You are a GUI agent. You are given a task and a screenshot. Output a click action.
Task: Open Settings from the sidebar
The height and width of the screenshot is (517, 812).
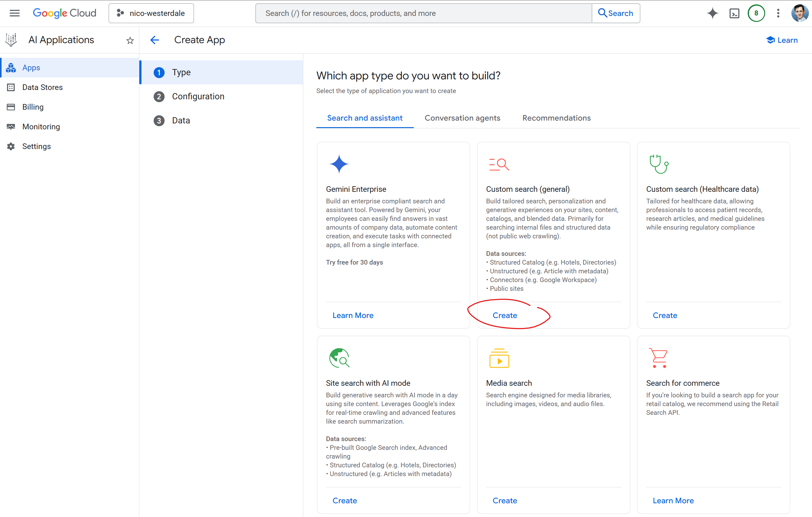(37, 146)
